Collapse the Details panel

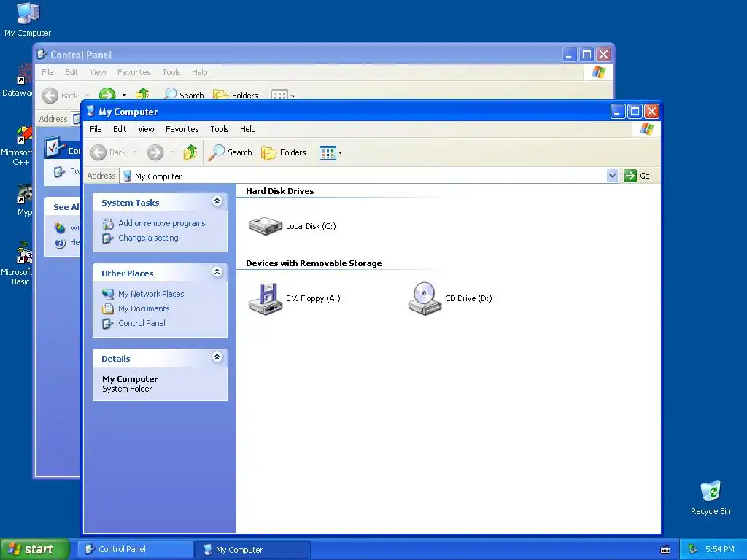(217, 357)
